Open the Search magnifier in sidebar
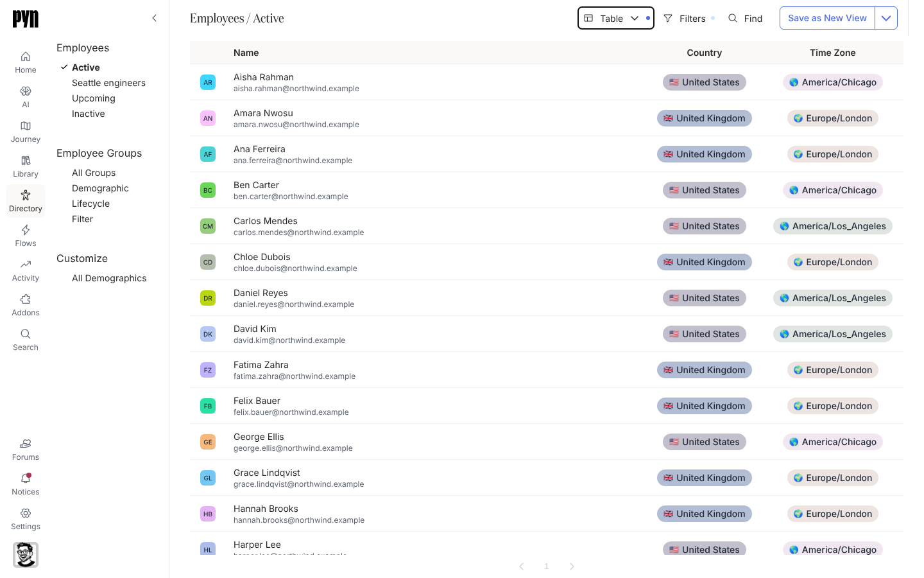The image size is (924, 578). tap(26, 334)
